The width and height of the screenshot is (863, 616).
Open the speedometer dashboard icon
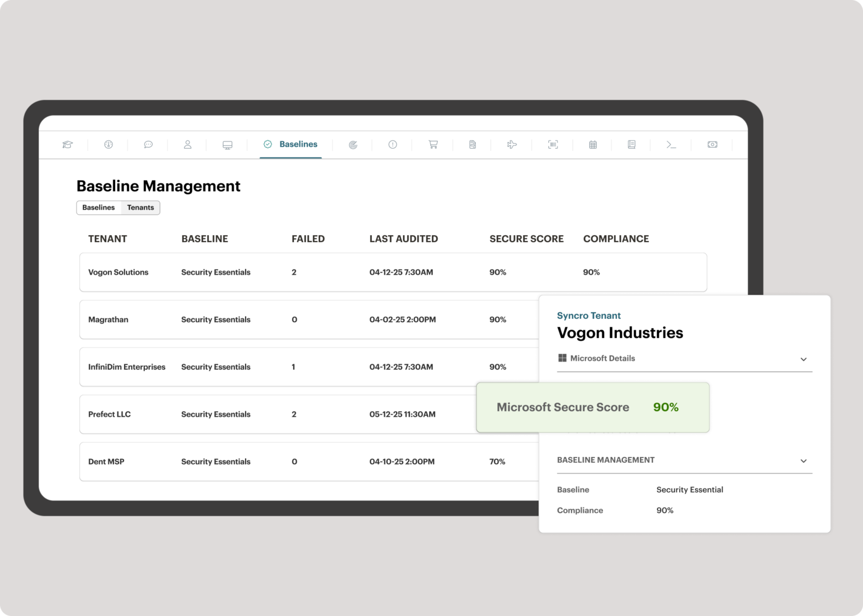[x=108, y=144]
